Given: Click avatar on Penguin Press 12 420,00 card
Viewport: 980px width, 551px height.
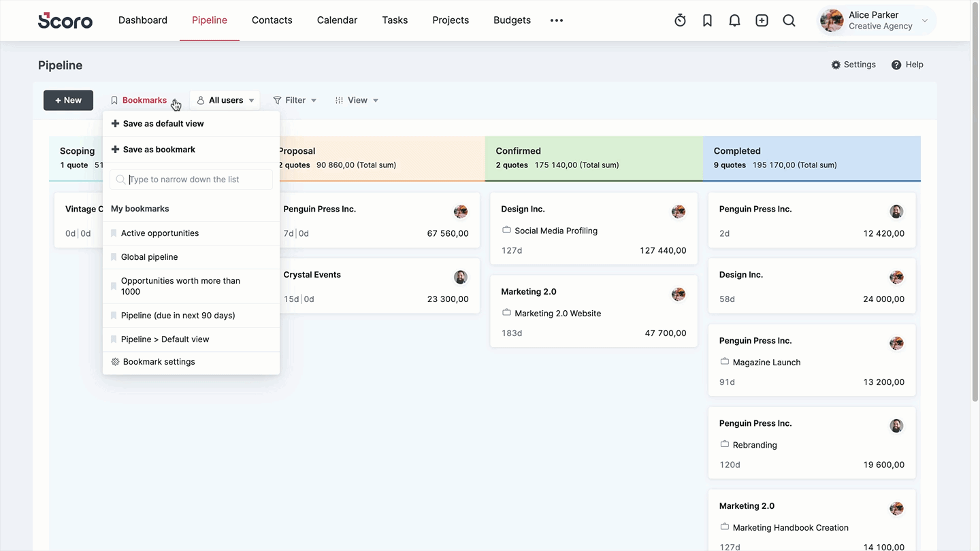Looking at the screenshot, I should [x=896, y=212].
